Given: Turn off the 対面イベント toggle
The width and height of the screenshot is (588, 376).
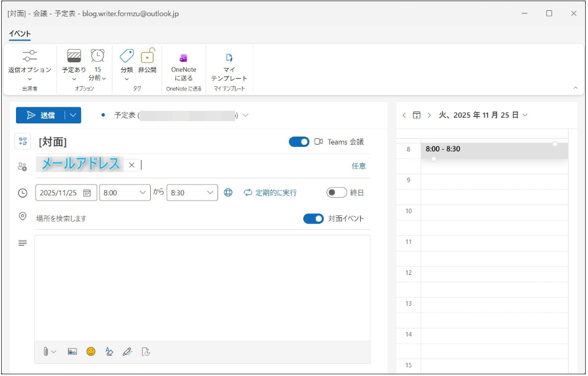Looking at the screenshot, I should pyautogui.click(x=313, y=218).
